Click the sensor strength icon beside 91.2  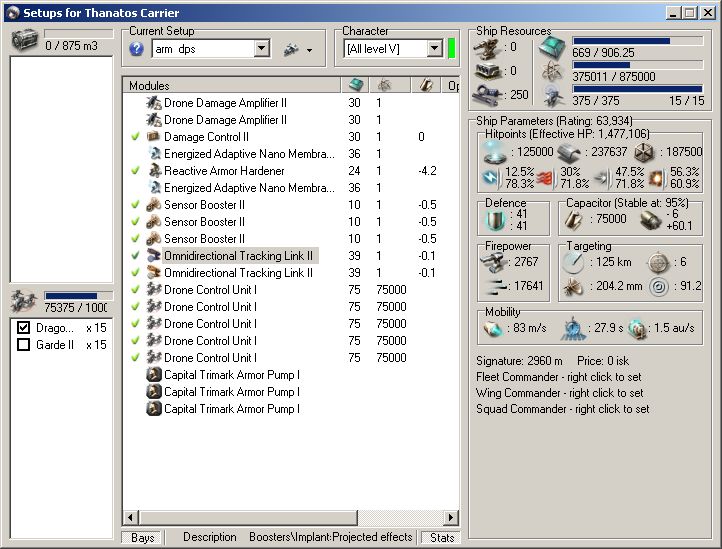point(658,286)
